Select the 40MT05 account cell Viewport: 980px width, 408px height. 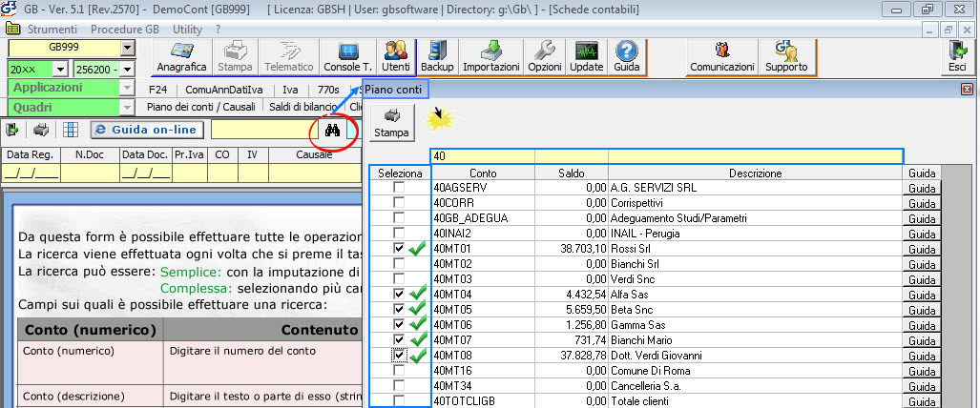pyautogui.click(x=483, y=310)
